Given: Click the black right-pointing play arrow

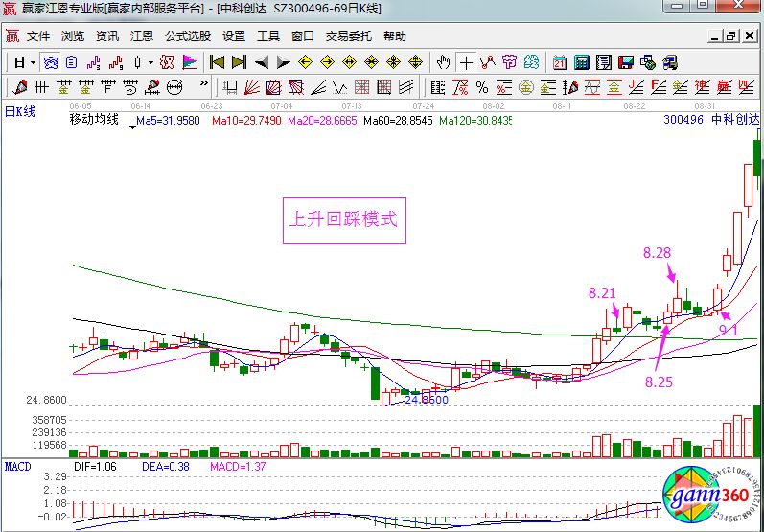Looking at the screenshot, I should 282,62.
